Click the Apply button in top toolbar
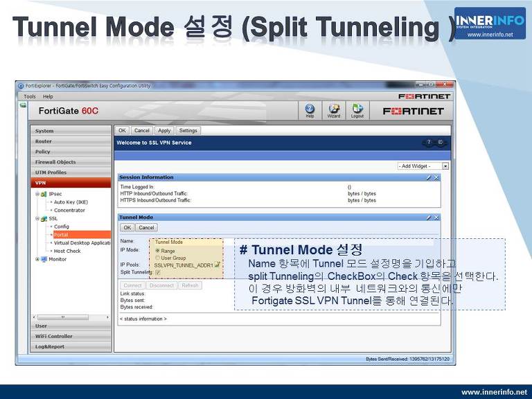The image size is (532, 399). coord(164,130)
